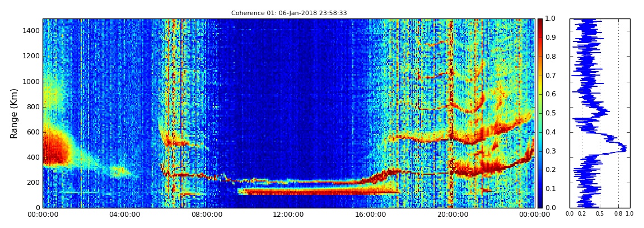
Task: Click the 0.8 tick on profile plot axis
Action: coord(618,214)
